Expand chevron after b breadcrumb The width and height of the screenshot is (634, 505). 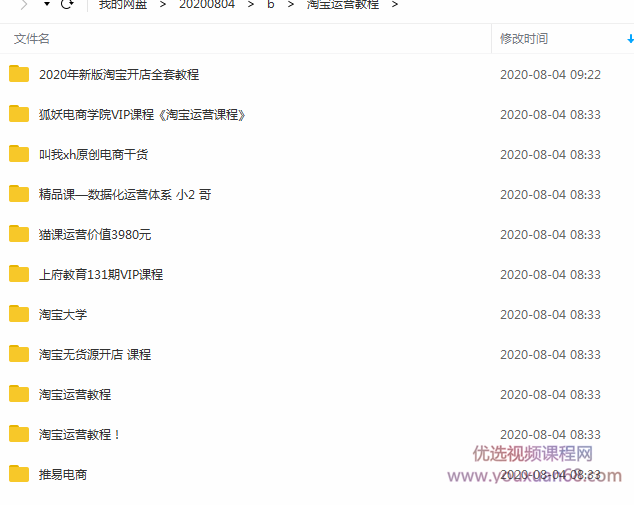(x=291, y=5)
